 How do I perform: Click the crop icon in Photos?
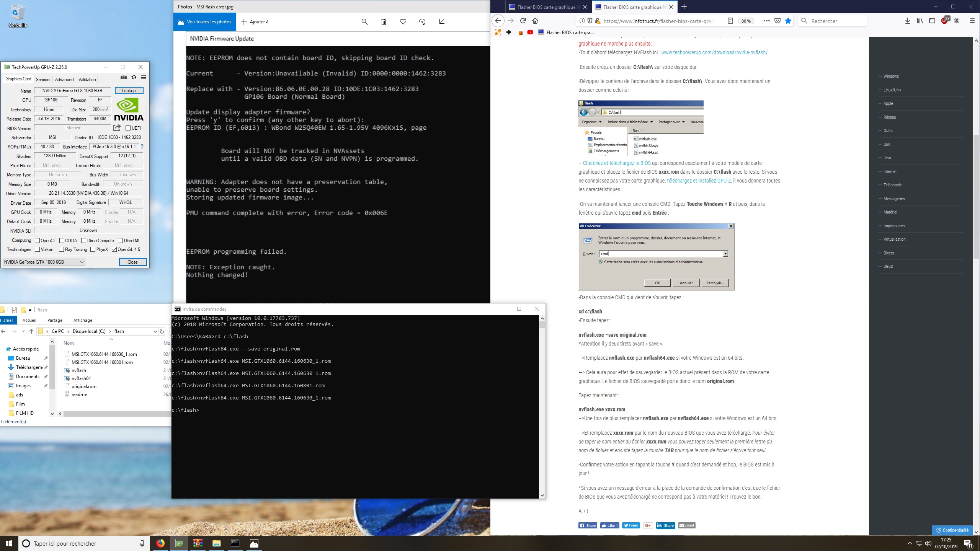click(x=441, y=22)
